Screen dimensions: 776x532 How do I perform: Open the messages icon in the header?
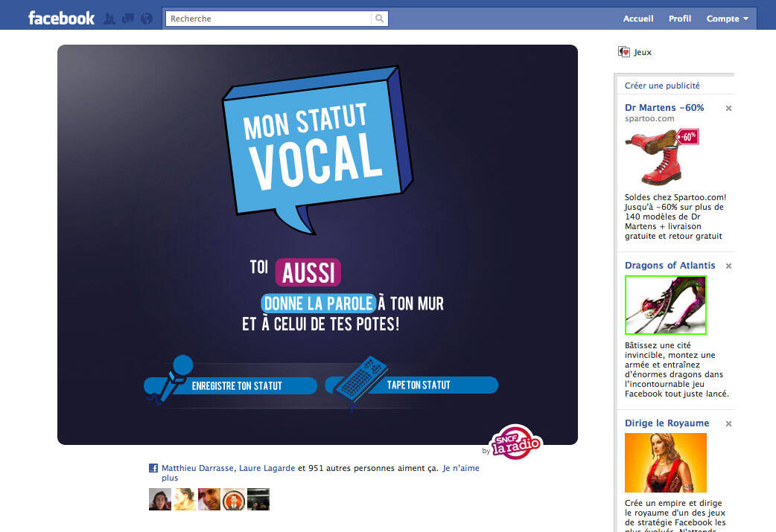coord(128,19)
